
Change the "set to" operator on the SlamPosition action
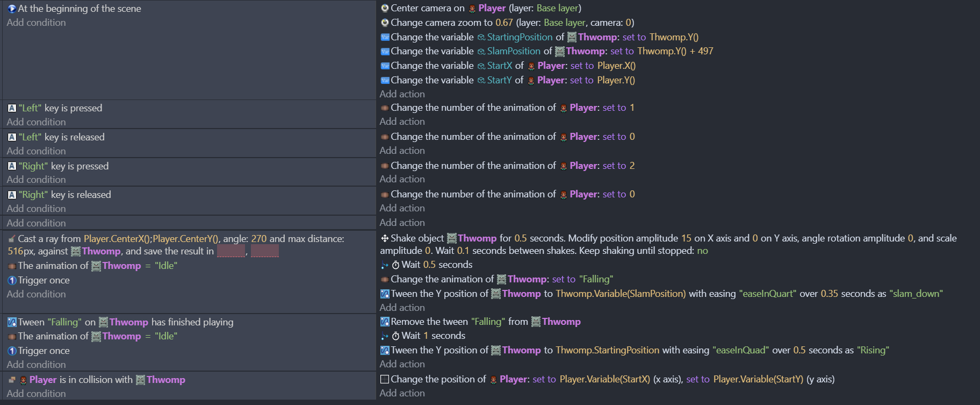(x=622, y=51)
